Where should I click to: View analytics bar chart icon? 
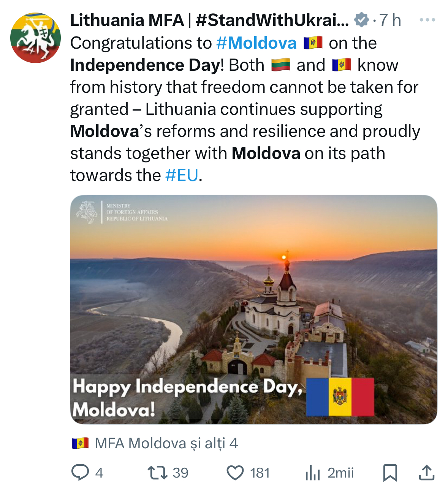click(313, 473)
